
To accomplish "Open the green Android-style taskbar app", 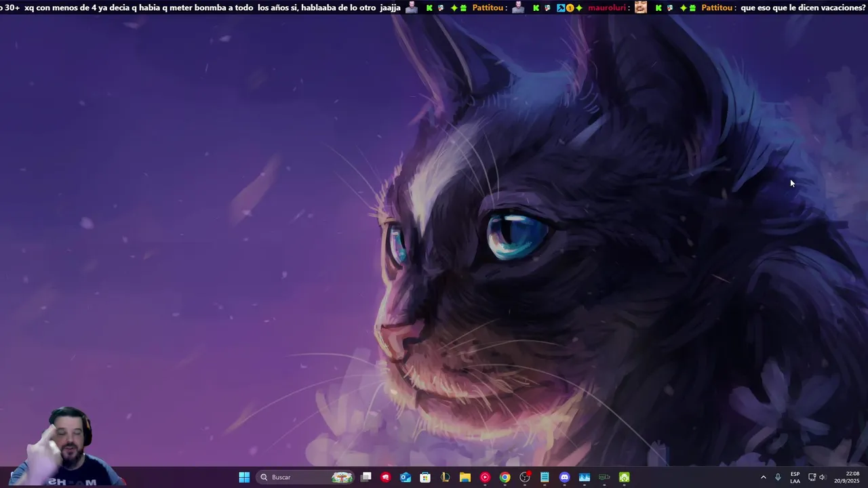I will [624, 477].
